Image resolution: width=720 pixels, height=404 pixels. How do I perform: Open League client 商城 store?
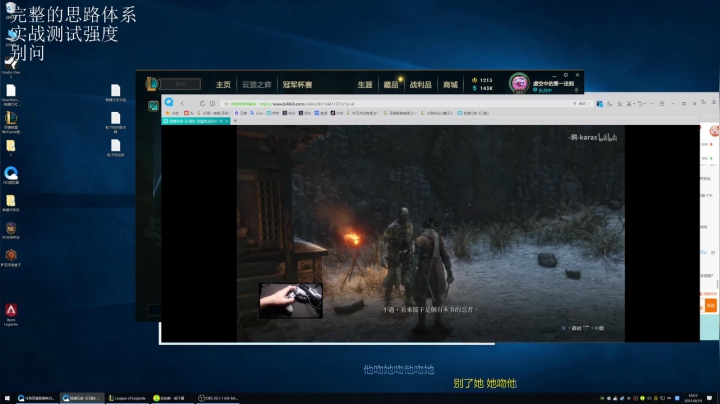click(x=450, y=84)
